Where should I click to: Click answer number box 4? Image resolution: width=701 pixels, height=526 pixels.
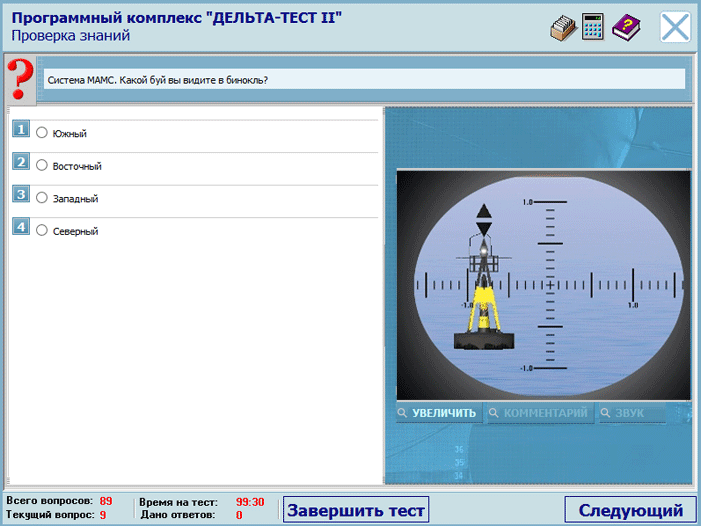(21, 227)
